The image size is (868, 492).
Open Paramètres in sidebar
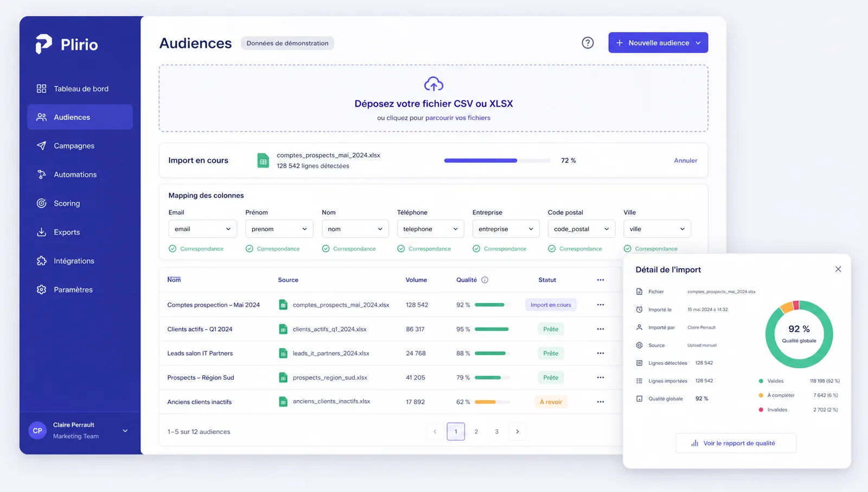click(80, 289)
